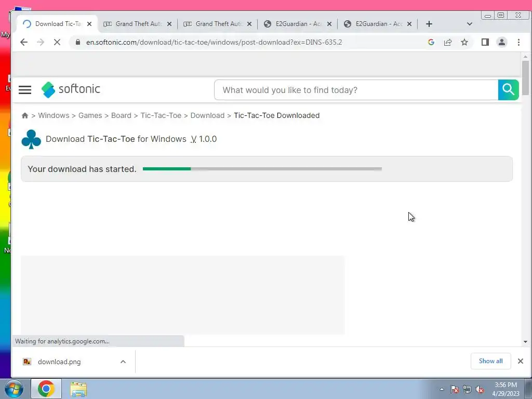Open the taskbar clock and date
This screenshot has width=532, height=399.
[x=506, y=389]
